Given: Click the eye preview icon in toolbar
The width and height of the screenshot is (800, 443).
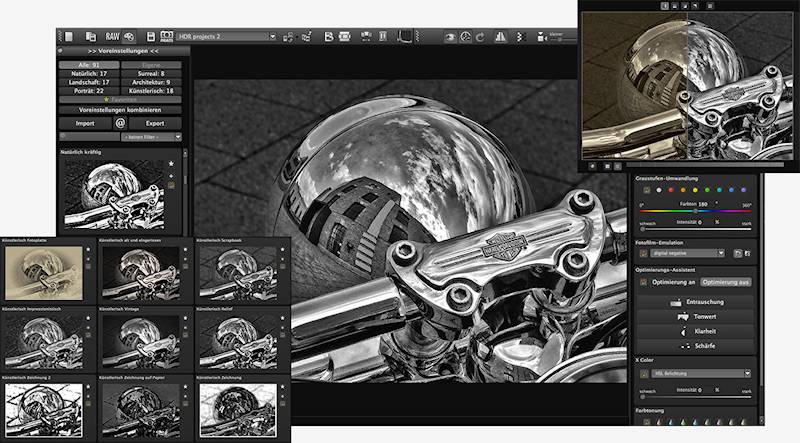Looking at the screenshot, I should [x=451, y=37].
